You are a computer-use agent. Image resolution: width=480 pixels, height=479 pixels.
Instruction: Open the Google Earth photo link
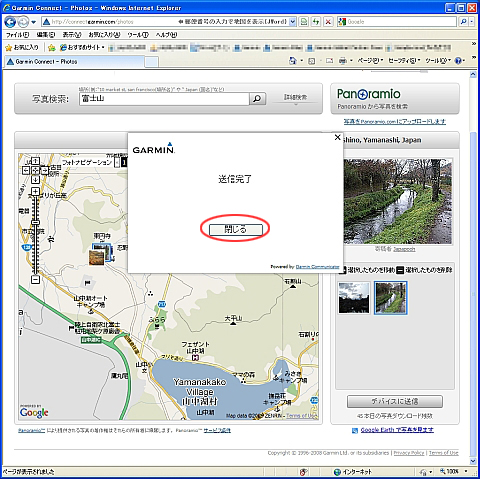click(x=397, y=430)
